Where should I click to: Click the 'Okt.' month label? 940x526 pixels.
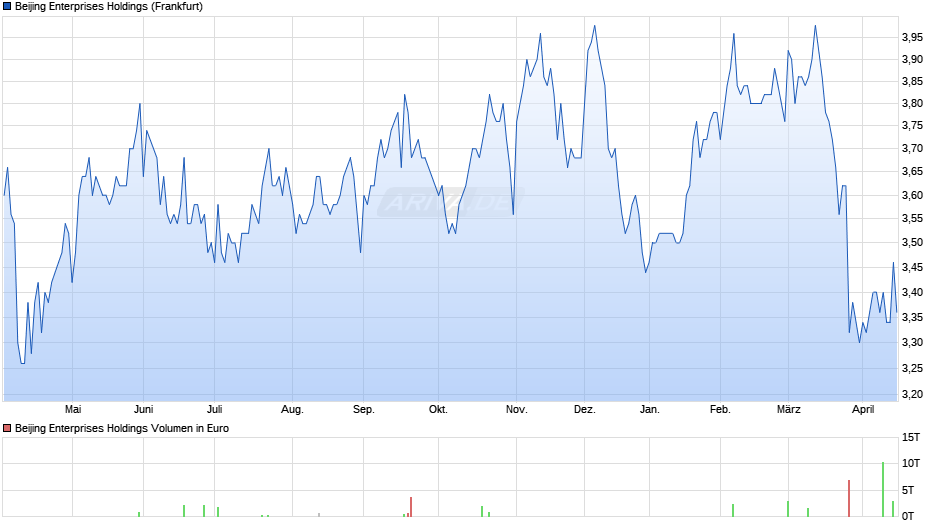point(438,409)
